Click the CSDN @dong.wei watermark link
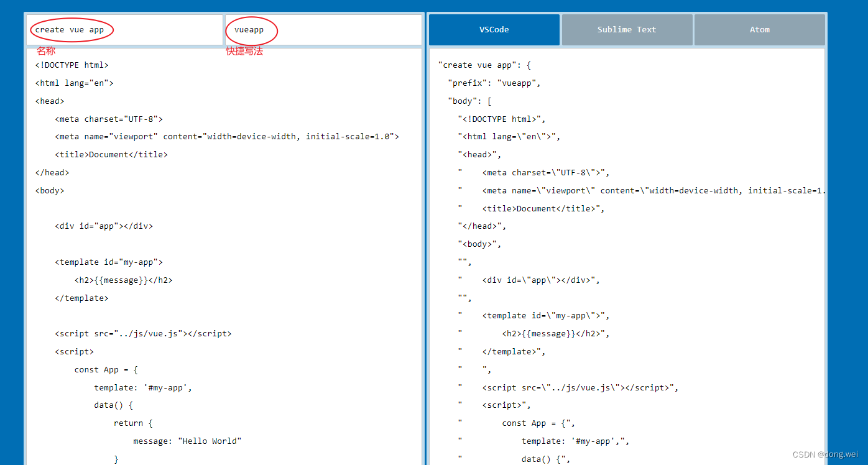The width and height of the screenshot is (868, 465). pos(824,454)
